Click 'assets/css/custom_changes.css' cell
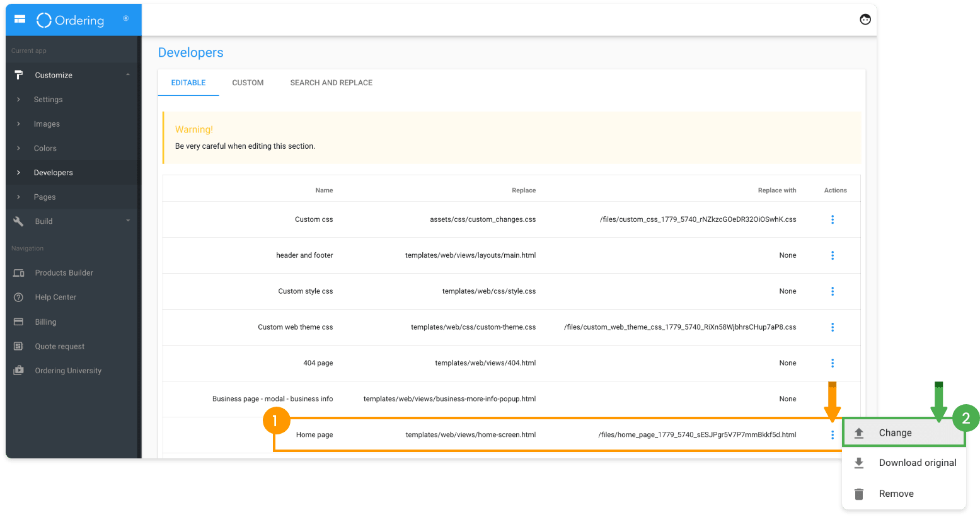 click(483, 219)
